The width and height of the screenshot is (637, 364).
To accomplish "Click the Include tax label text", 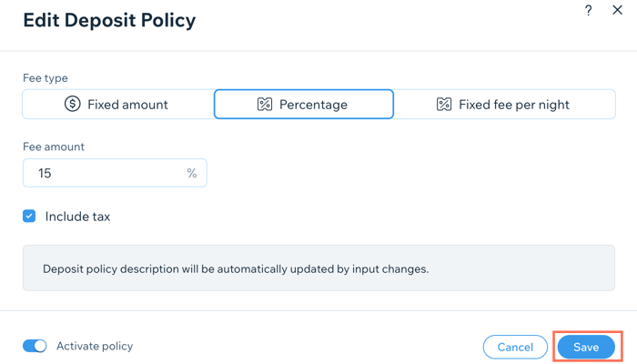I will 77,217.
